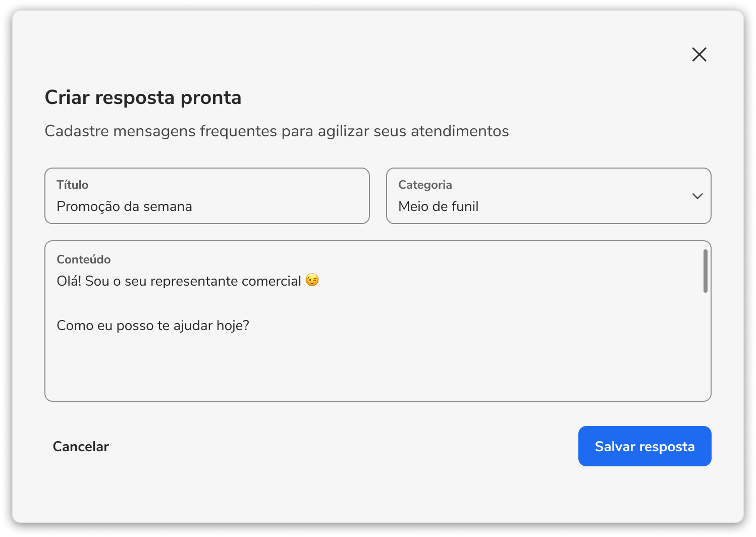
Task: Place cursor in Conteúdo text area
Action: click(377, 321)
